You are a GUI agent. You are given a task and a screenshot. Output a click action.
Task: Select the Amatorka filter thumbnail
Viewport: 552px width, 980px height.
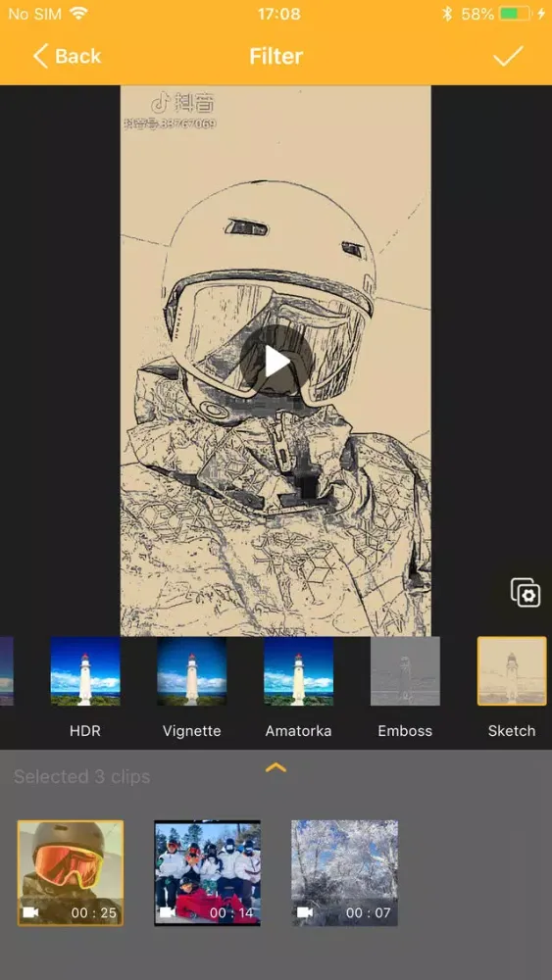click(298, 671)
